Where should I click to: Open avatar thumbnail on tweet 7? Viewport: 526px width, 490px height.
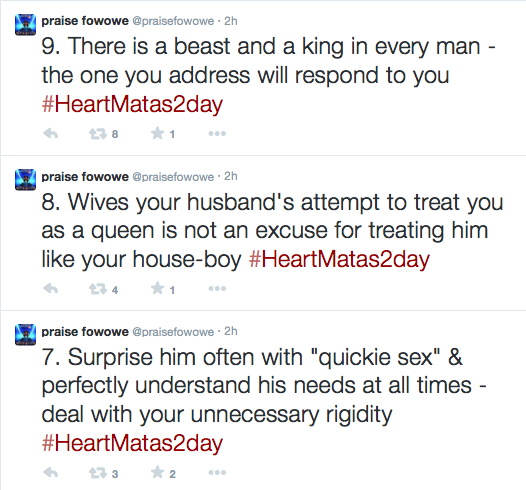25,334
